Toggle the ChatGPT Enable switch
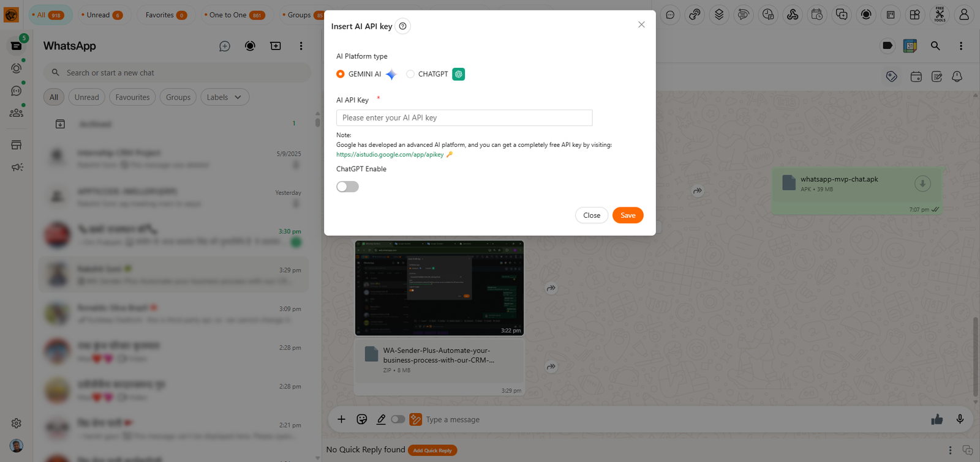The height and width of the screenshot is (462, 980). [347, 187]
